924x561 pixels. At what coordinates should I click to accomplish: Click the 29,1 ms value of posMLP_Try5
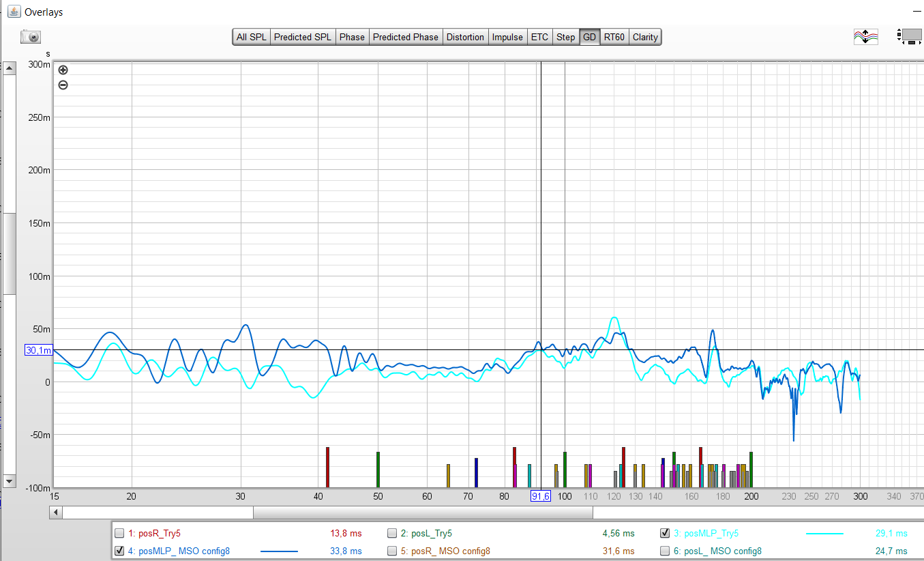coord(891,534)
